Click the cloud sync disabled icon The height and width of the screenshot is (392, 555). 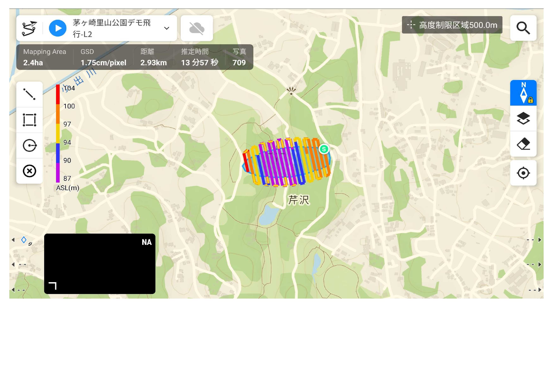pos(197,28)
